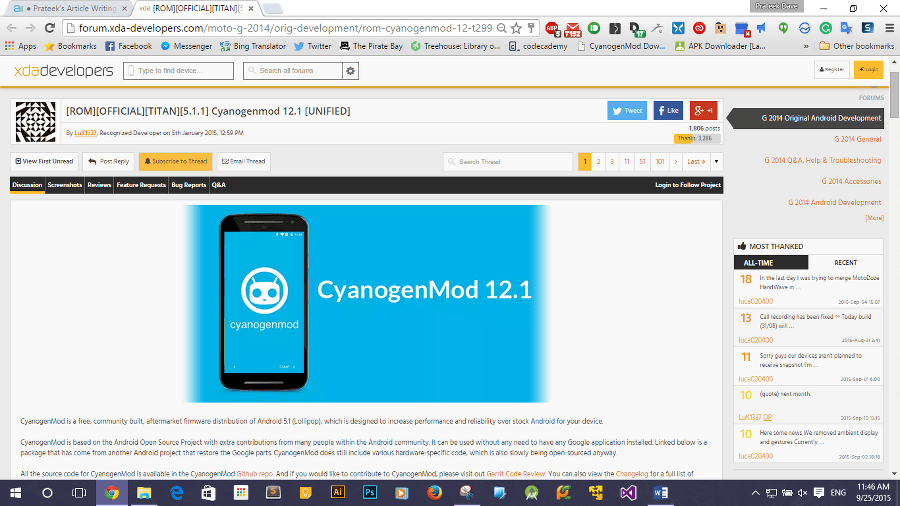Jump to Last page of thread
The image size is (900, 506).
tap(696, 162)
